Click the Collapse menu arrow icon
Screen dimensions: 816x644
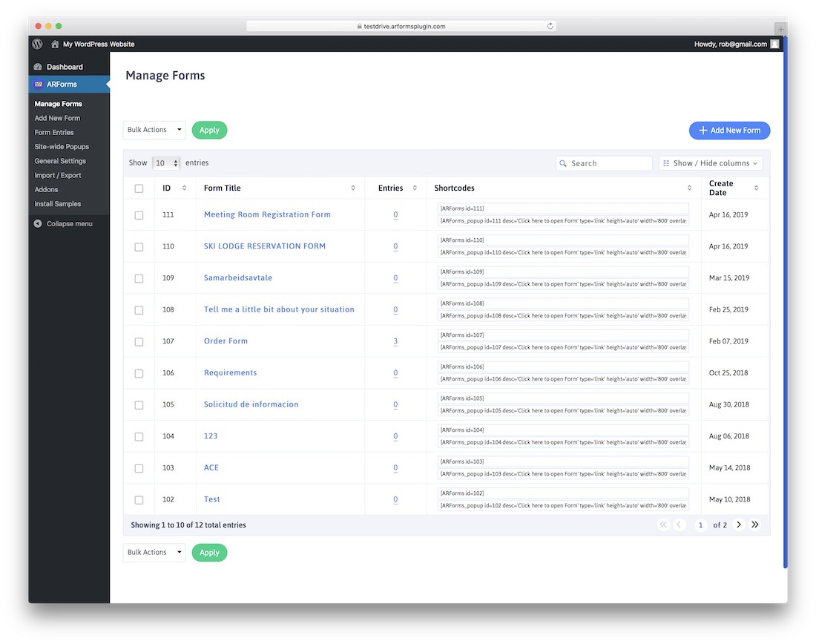pyautogui.click(x=38, y=224)
